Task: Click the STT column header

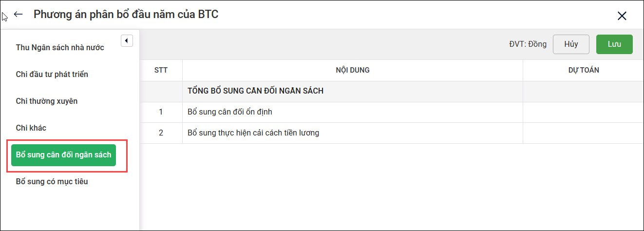Action: (161, 70)
